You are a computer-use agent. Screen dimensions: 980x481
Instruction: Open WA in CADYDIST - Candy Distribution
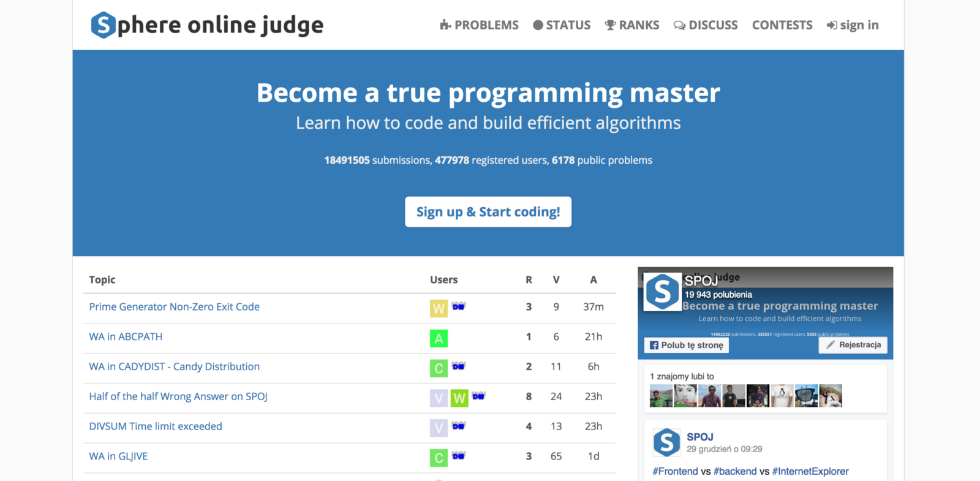pos(175,366)
